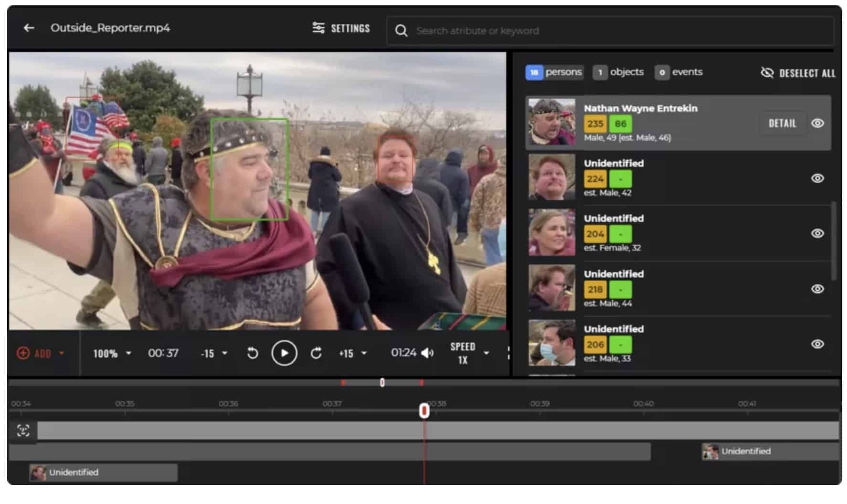Mute the video audio via speaker icon

click(427, 353)
